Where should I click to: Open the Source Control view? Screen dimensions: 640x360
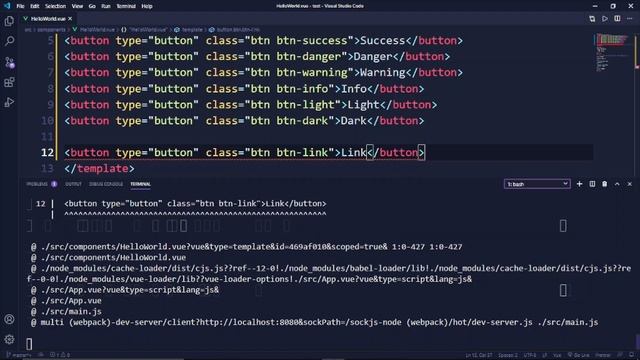click(x=9, y=62)
